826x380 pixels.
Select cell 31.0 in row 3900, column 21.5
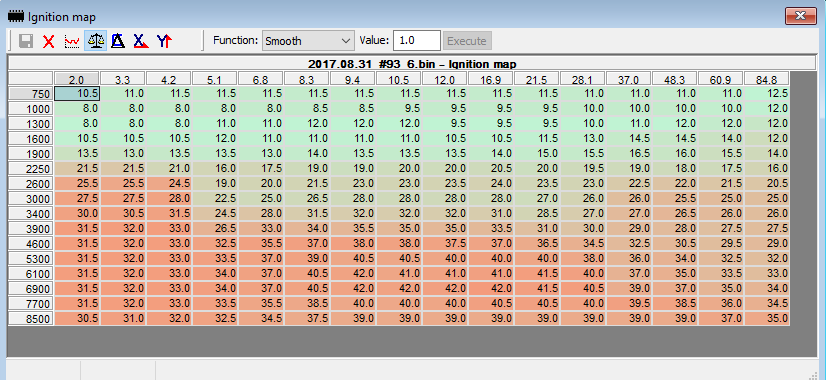click(537, 229)
